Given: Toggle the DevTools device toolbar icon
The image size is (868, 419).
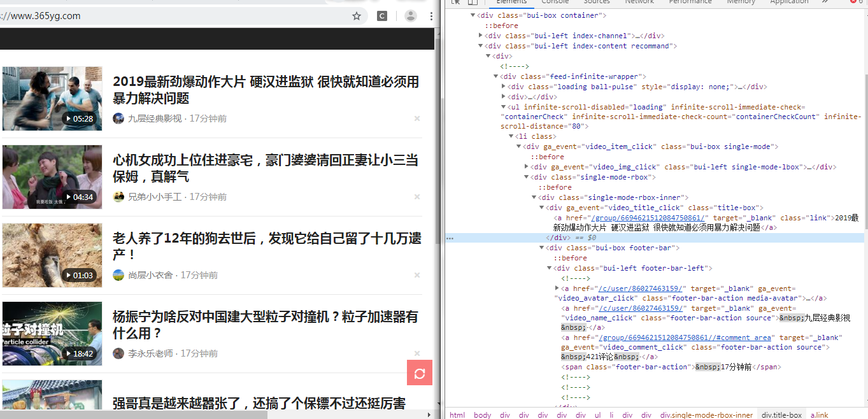Looking at the screenshot, I should [473, 2].
